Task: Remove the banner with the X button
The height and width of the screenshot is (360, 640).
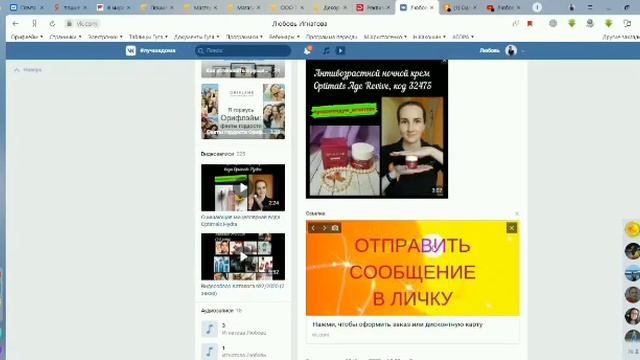Action: (511, 228)
